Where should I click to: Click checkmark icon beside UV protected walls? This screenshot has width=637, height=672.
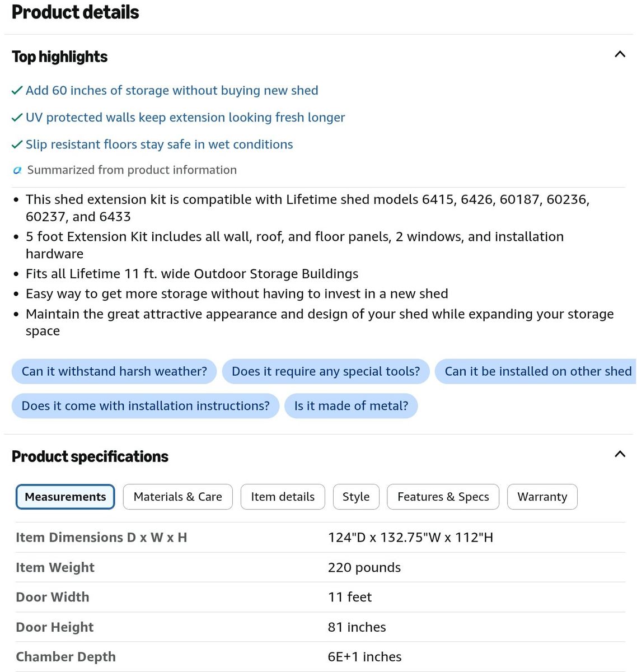17,118
